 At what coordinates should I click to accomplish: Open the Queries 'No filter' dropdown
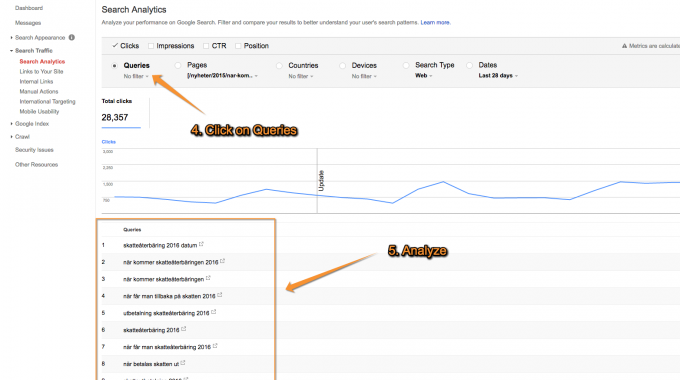(x=136, y=76)
